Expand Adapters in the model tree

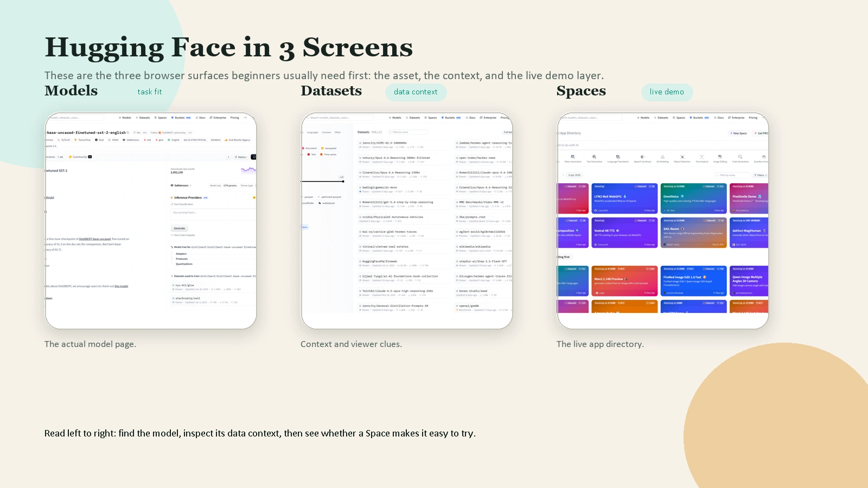coord(181,254)
